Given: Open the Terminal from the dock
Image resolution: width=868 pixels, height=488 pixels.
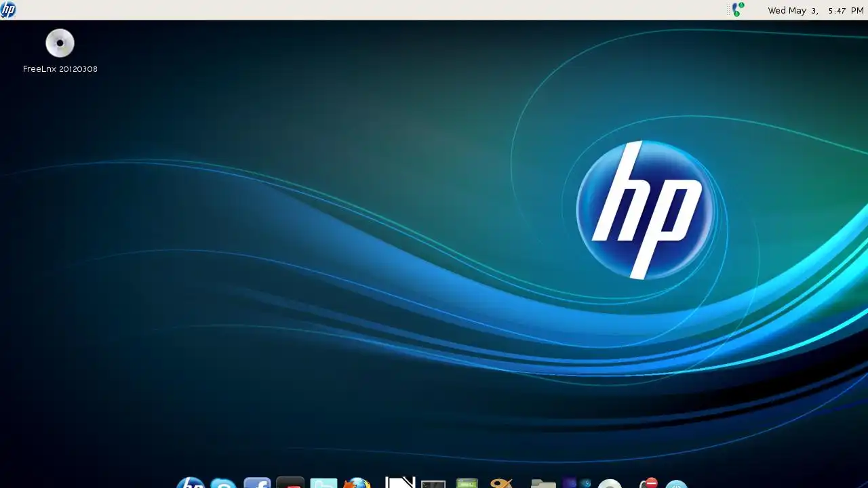Looking at the screenshot, I should 433,484.
